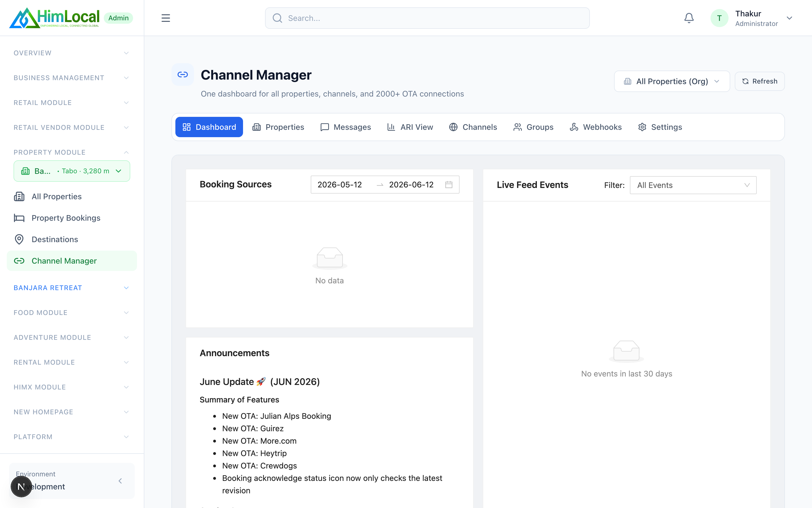The width and height of the screenshot is (812, 508).
Task: Click the search magnifier icon
Action: click(x=277, y=18)
